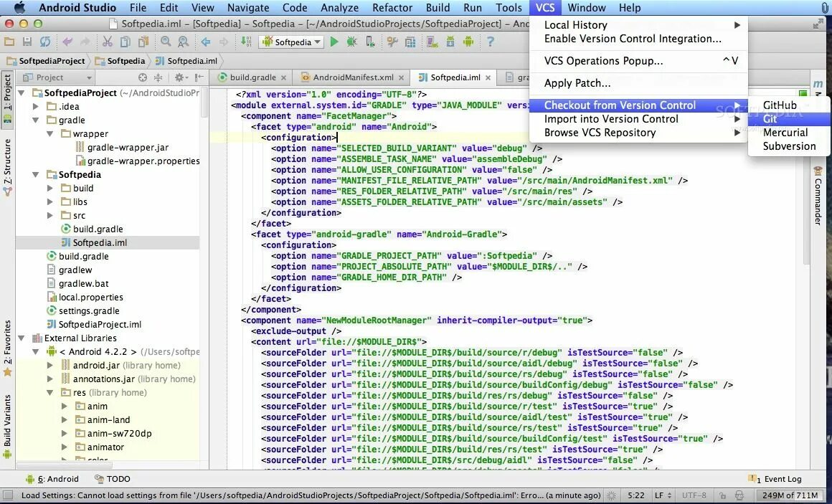Collapse the External Libraries node

pos(22,338)
